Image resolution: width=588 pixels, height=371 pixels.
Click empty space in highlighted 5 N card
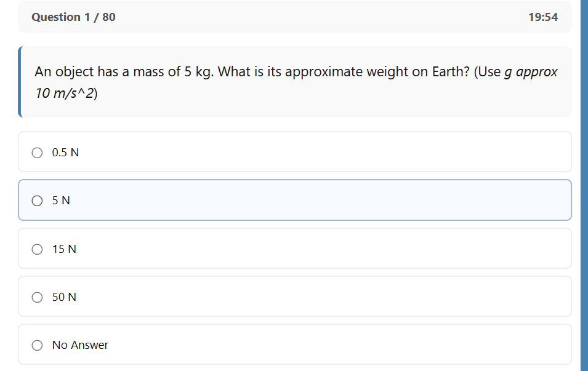pos(320,201)
